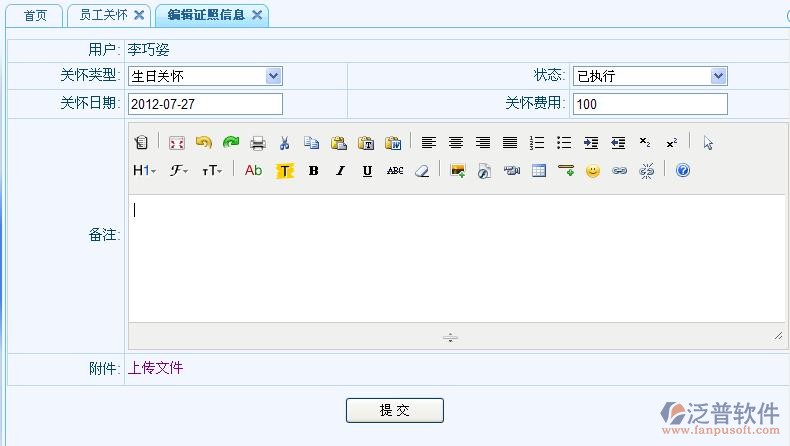This screenshot has height=446, width=790.
Task: Copy selected text in editor
Action: 311,143
